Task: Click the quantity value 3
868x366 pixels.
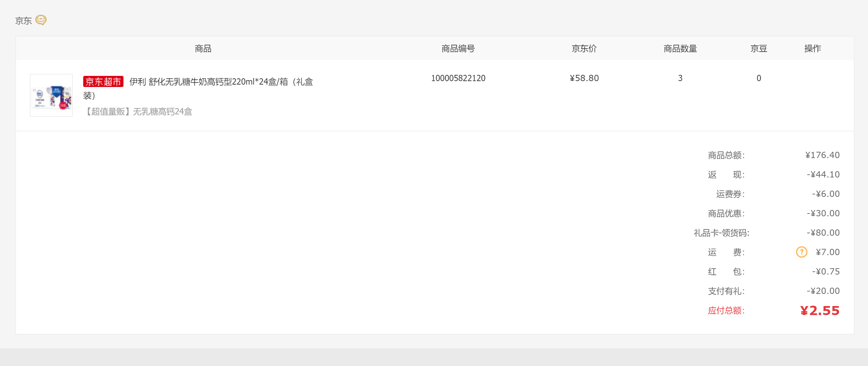Action: point(680,78)
